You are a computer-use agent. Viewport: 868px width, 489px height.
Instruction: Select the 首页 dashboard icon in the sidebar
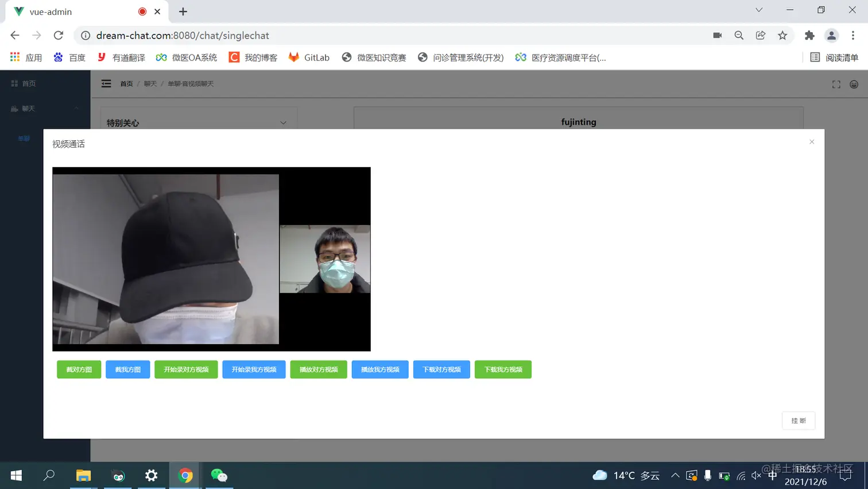(x=14, y=83)
